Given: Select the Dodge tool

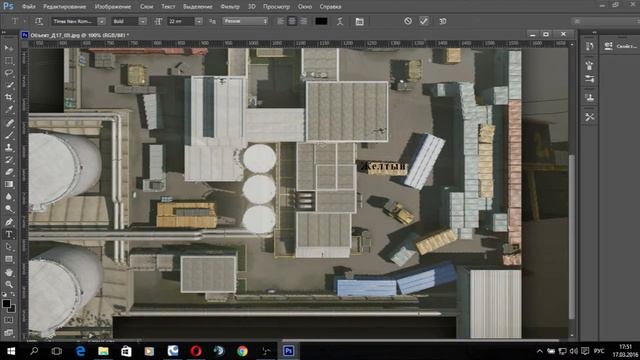Looking at the screenshot, I should [9, 209].
